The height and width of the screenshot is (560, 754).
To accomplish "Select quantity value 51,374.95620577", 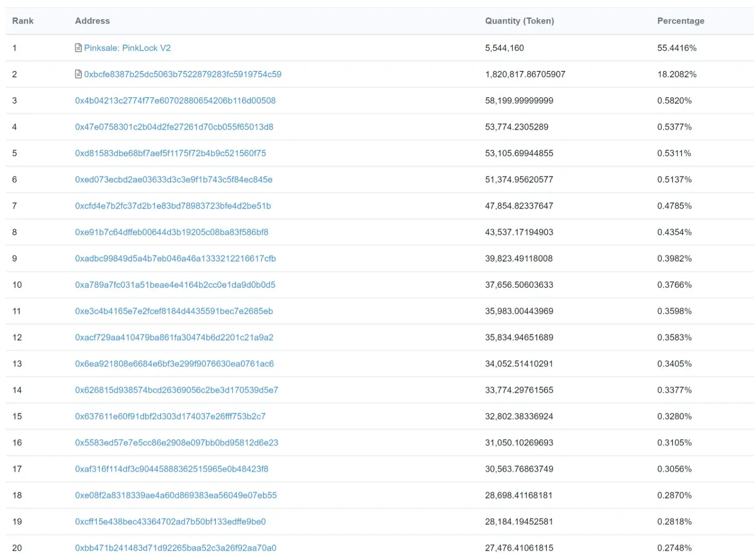I will pyautogui.click(x=519, y=179).
